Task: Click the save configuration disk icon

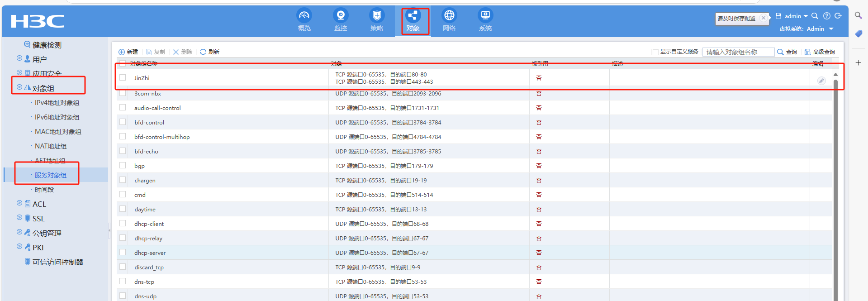Action: [778, 16]
